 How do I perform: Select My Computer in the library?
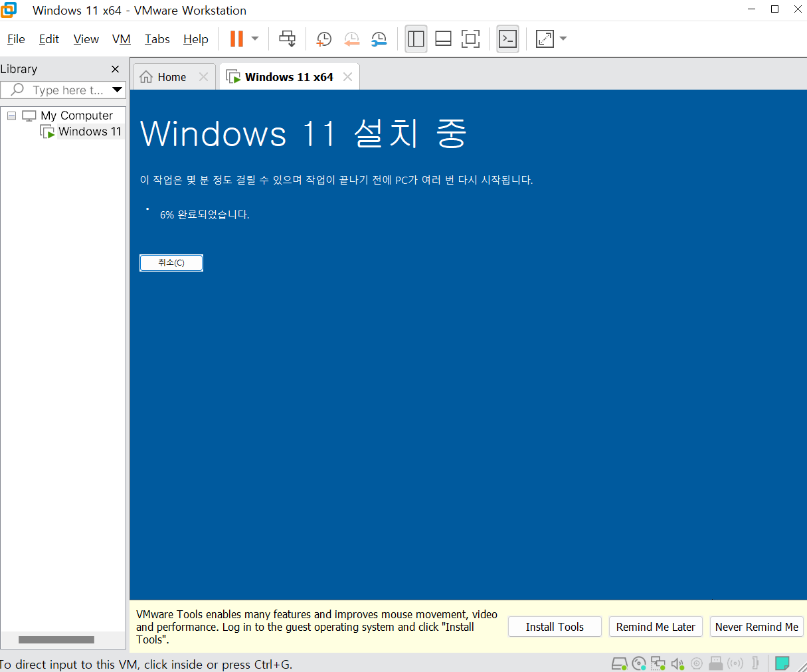[77, 116]
